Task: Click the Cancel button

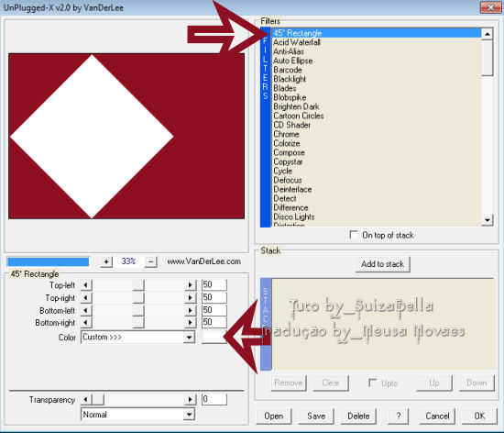Action: (437, 416)
